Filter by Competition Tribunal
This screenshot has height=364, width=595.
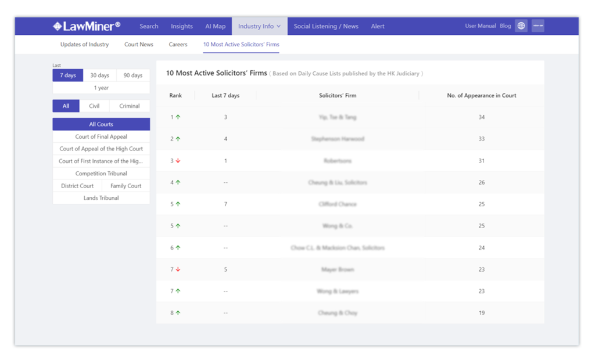tap(101, 173)
